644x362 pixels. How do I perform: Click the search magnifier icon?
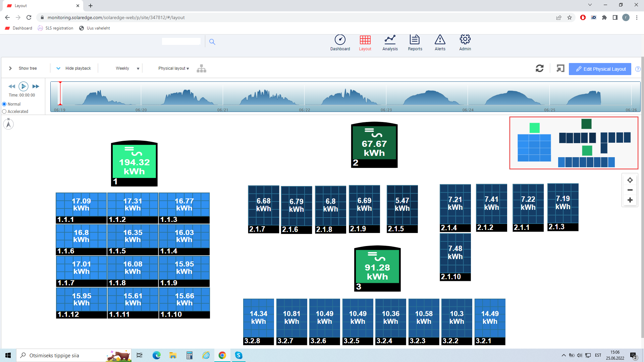click(x=212, y=42)
